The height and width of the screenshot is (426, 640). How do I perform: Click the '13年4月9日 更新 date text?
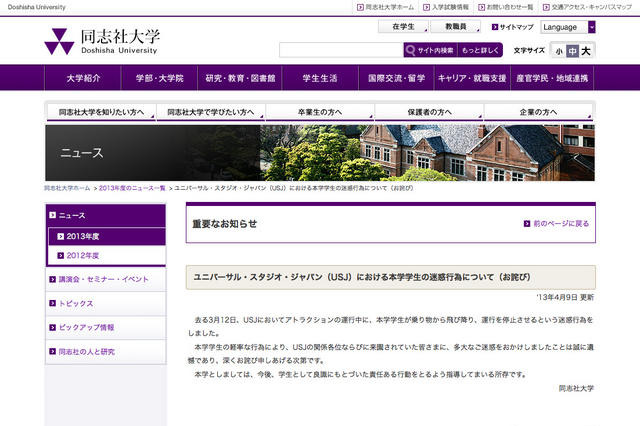[565, 297]
